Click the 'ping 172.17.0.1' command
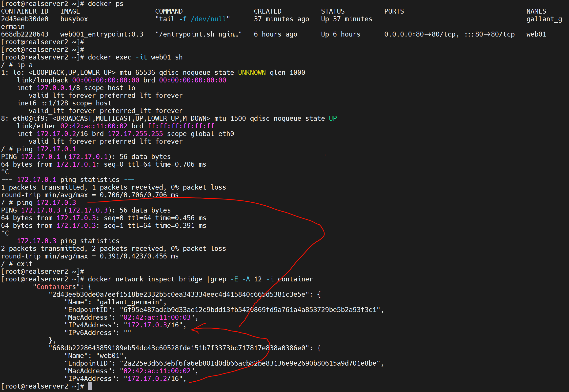569x392 pixels. point(46,149)
